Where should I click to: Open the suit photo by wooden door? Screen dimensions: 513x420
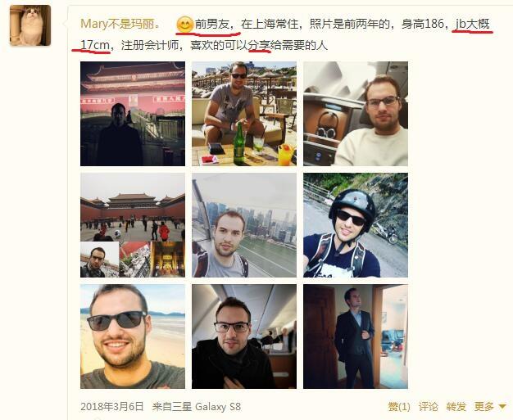coord(356,336)
